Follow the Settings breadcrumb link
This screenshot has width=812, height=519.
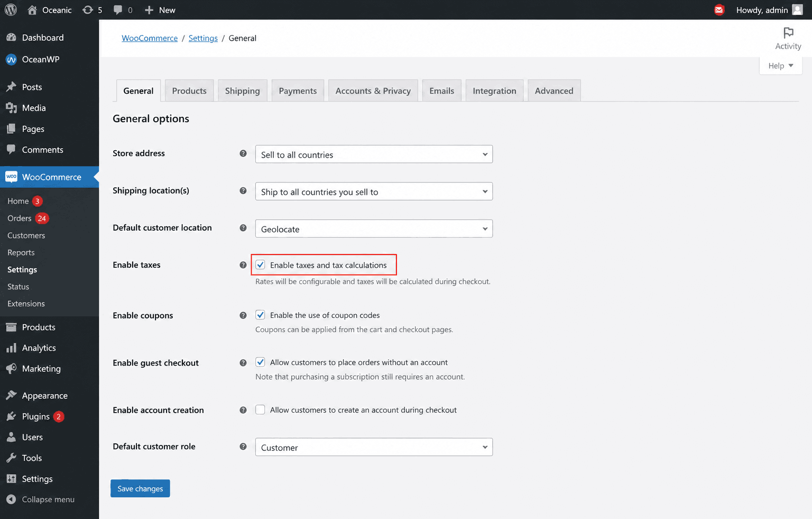pos(203,38)
